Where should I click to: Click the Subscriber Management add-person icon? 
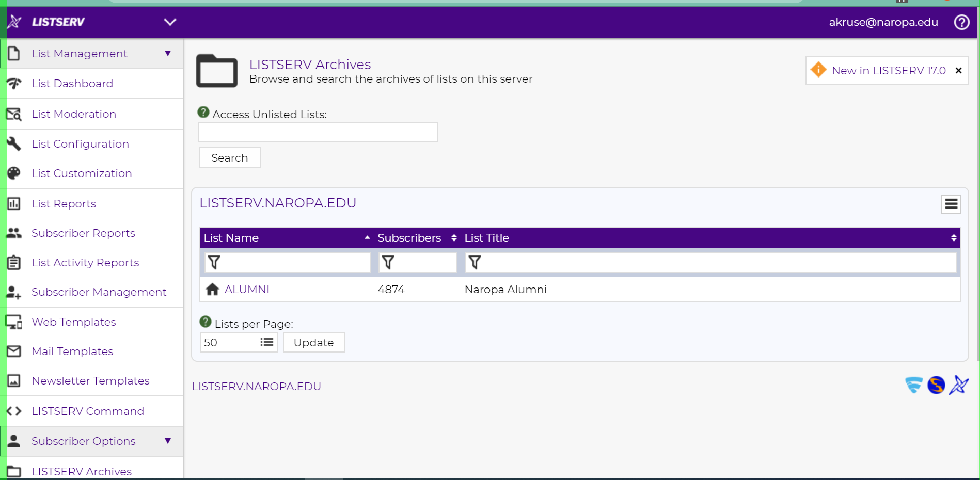(14, 292)
